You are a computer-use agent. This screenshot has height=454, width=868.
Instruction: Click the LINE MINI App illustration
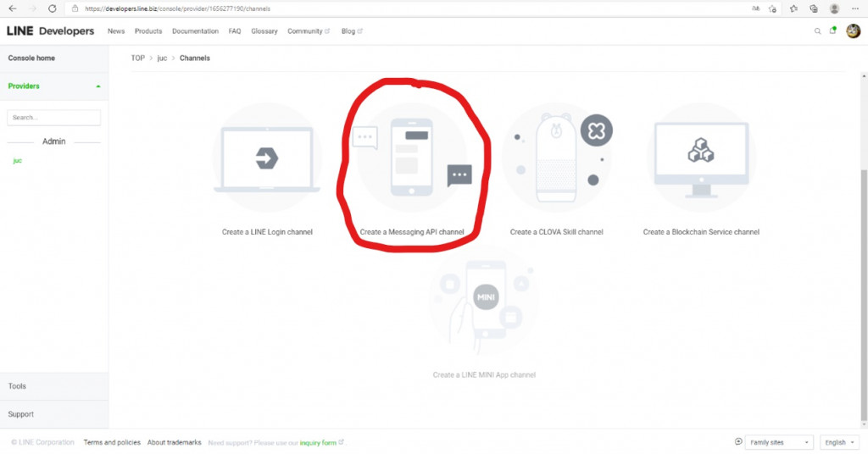point(484,302)
